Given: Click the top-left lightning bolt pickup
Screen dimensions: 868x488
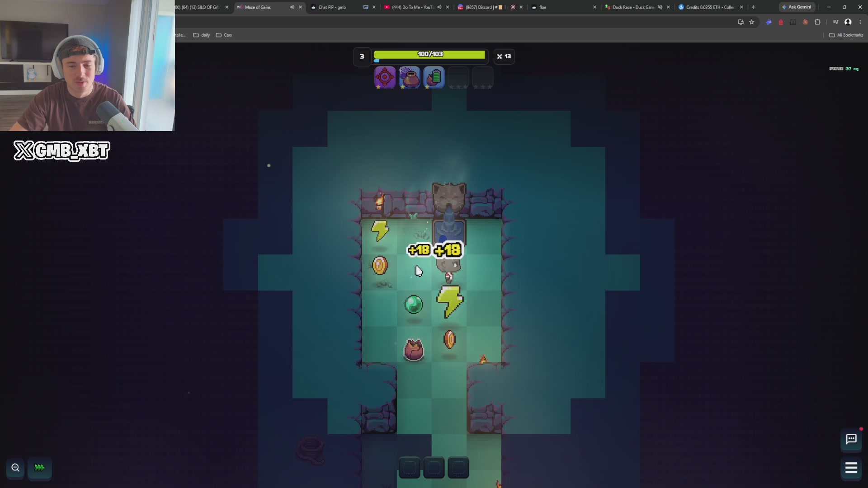Looking at the screenshot, I should [x=380, y=231].
